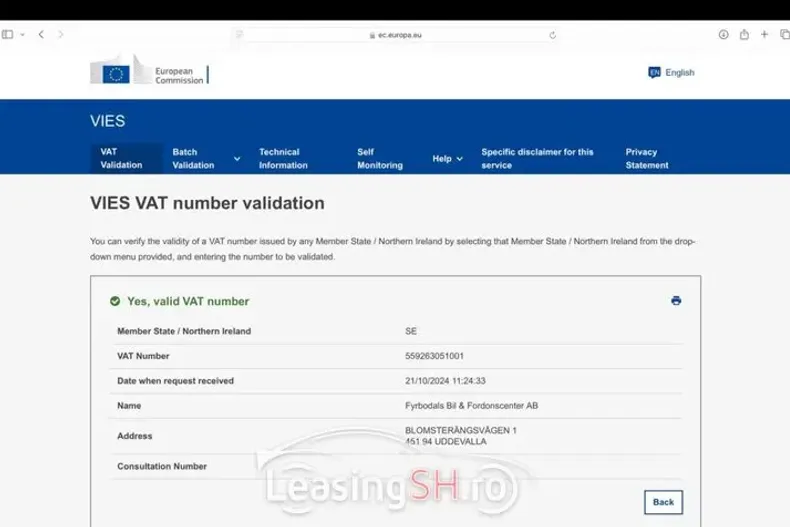
Task: Expand the Batch Validation dropdown chevron
Action: 237,158
